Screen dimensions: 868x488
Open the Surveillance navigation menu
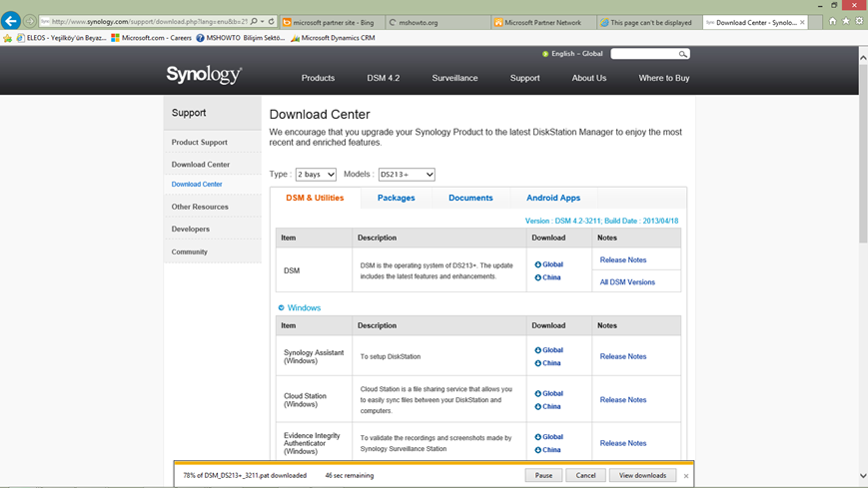click(454, 78)
